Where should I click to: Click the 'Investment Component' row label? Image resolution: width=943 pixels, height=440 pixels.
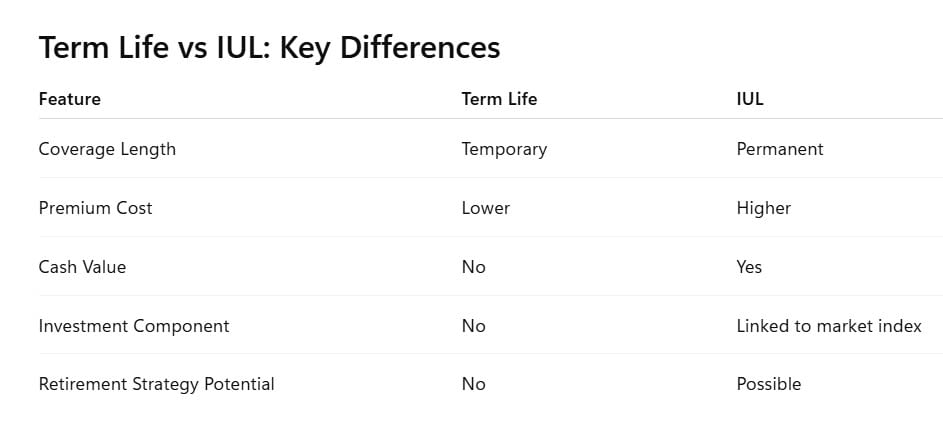point(134,326)
